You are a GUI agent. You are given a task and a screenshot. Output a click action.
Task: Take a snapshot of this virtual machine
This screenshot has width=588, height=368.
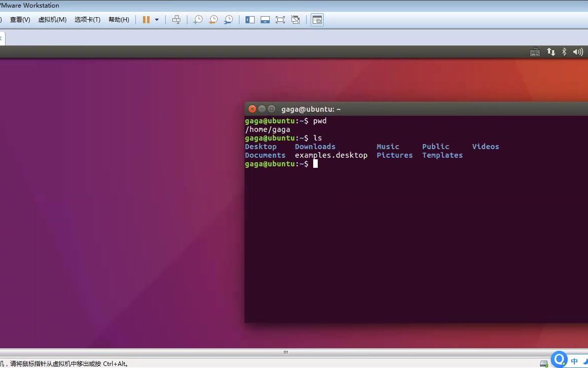click(198, 19)
